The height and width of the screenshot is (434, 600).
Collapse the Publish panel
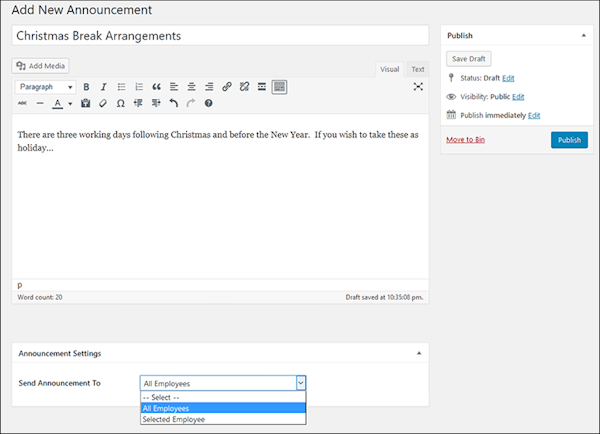click(583, 35)
